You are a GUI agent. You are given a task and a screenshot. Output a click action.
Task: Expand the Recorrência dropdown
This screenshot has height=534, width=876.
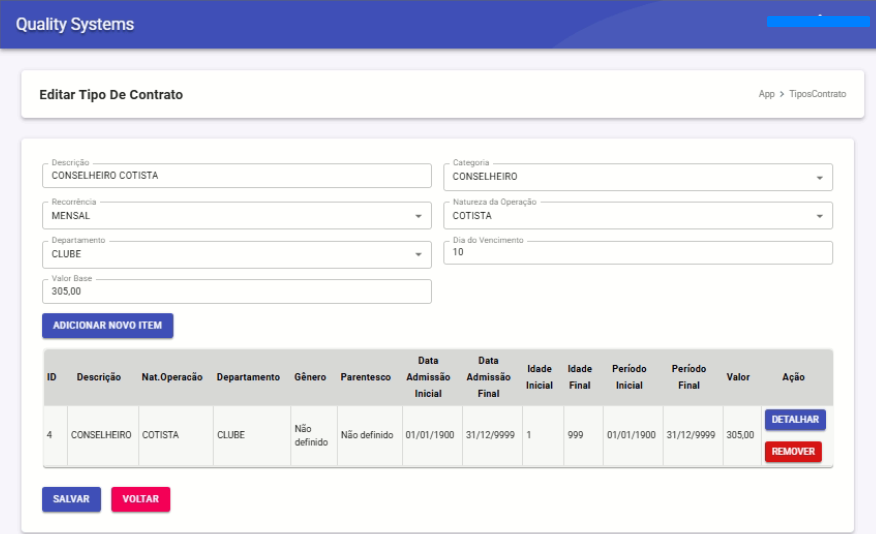click(x=418, y=216)
